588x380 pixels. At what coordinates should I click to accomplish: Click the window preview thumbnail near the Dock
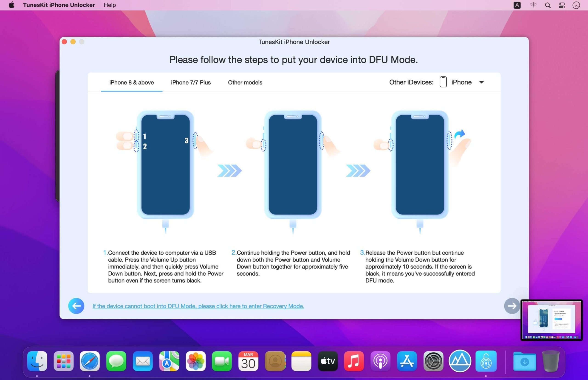[x=551, y=320]
